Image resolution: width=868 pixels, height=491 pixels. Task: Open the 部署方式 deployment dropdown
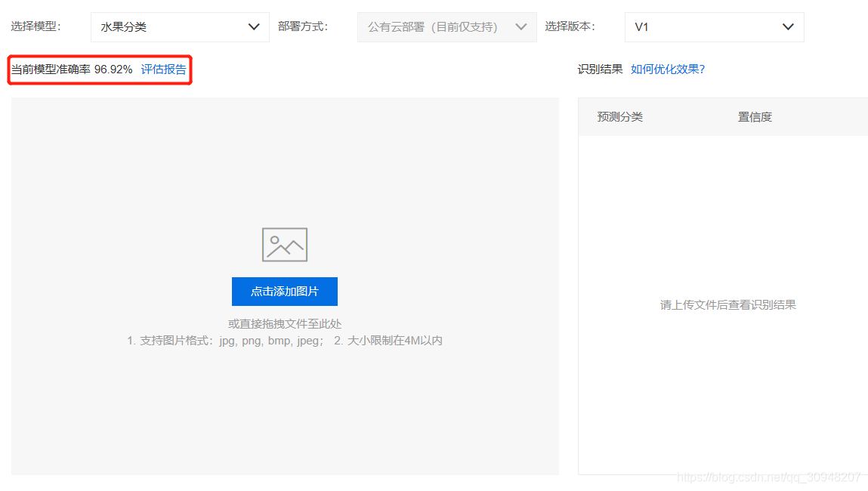pos(446,26)
